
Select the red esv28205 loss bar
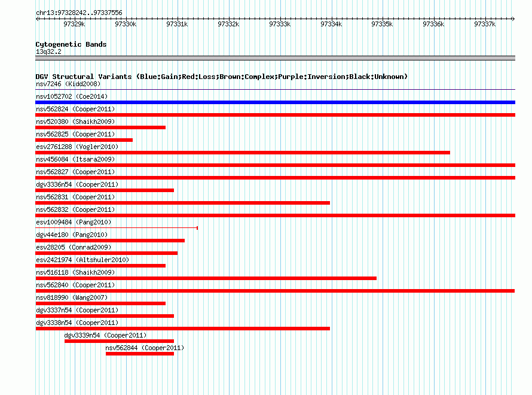106,253
